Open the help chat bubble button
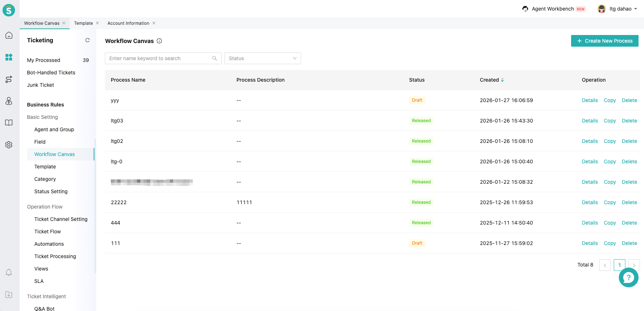The image size is (644, 311). (628, 278)
